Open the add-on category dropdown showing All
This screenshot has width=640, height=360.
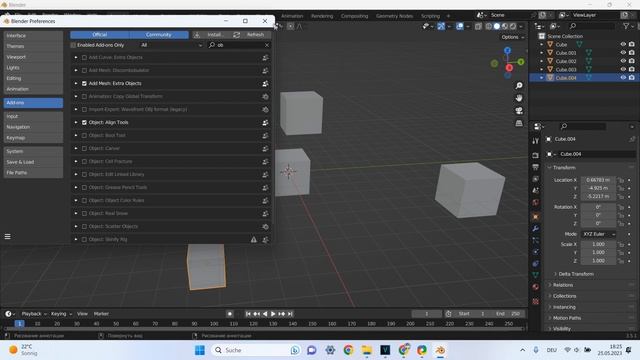pos(171,45)
